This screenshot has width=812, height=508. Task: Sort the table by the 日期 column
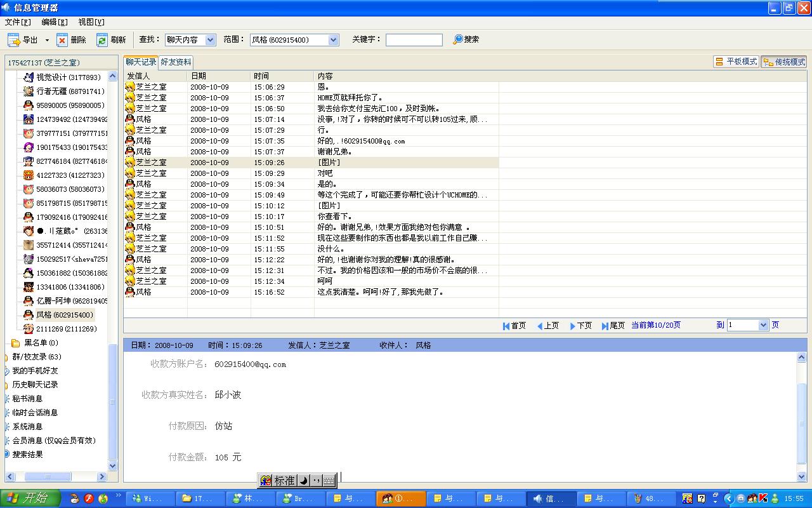[219, 76]
